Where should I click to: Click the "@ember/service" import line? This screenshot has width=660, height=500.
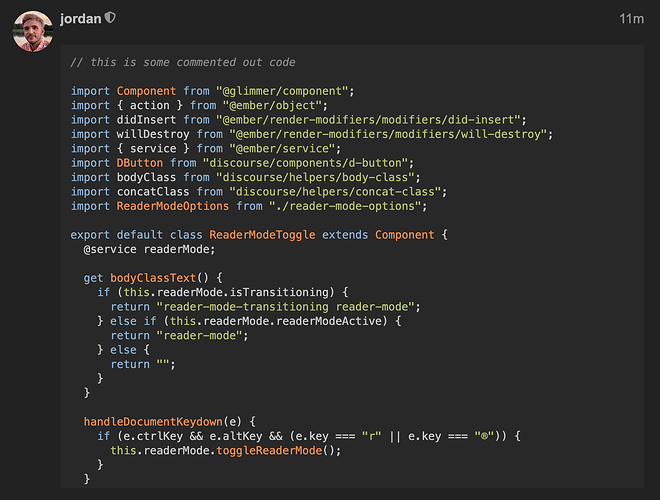click(206, 148)
